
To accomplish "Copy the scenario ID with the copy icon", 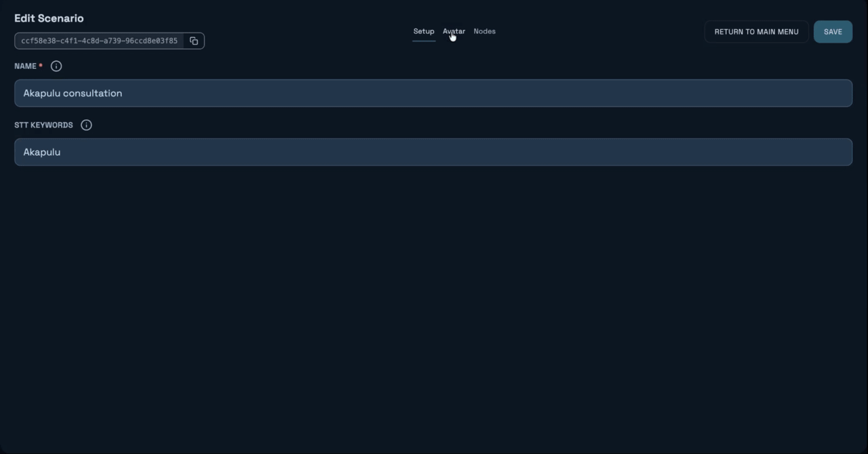I will pyautogui.click(x=194, y=41).
